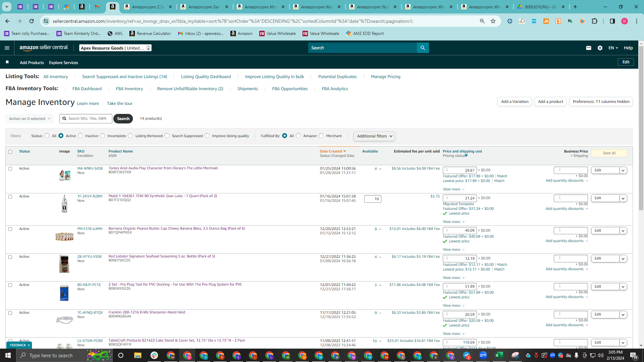This screenshot has width=644, height=362.
Task: Select Fulfilled By Amazon radio button
Action: [299, 136]
